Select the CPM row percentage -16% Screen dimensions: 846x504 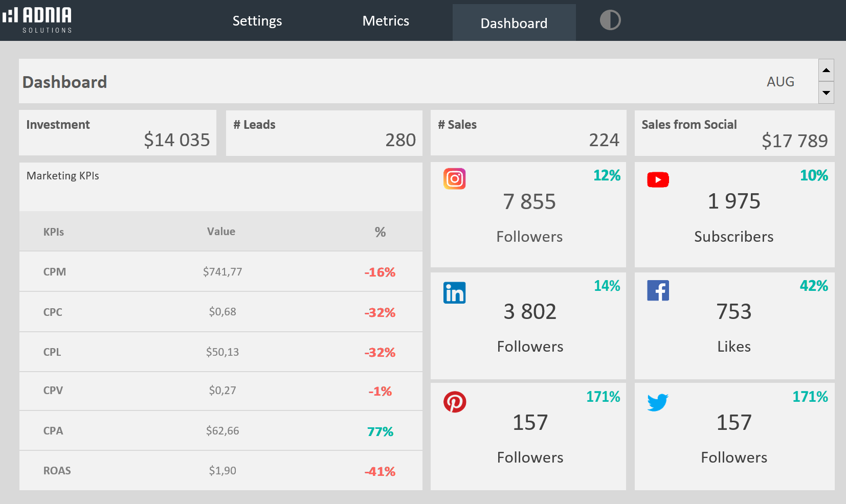pos(380,272)
